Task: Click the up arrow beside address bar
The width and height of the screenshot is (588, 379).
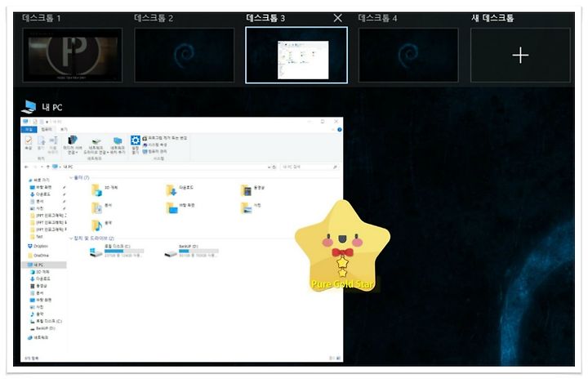Action: [x=47, y=167]
